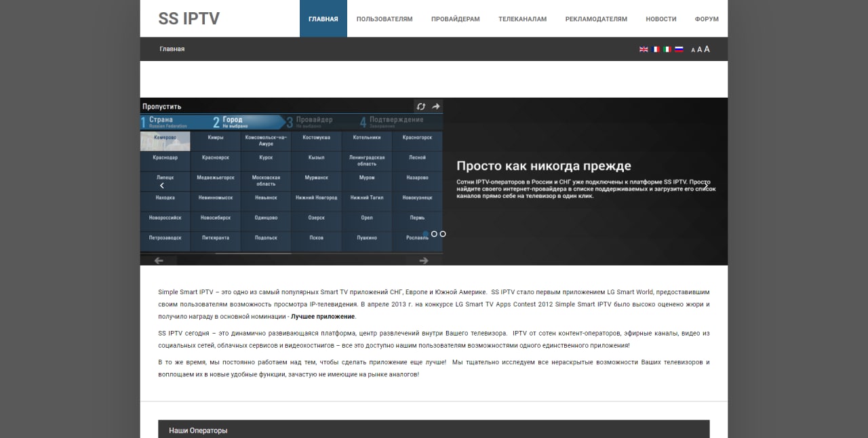868x438 pixels.
Task: Choose the Курск city cell
Action: click(x=266, y=161)
